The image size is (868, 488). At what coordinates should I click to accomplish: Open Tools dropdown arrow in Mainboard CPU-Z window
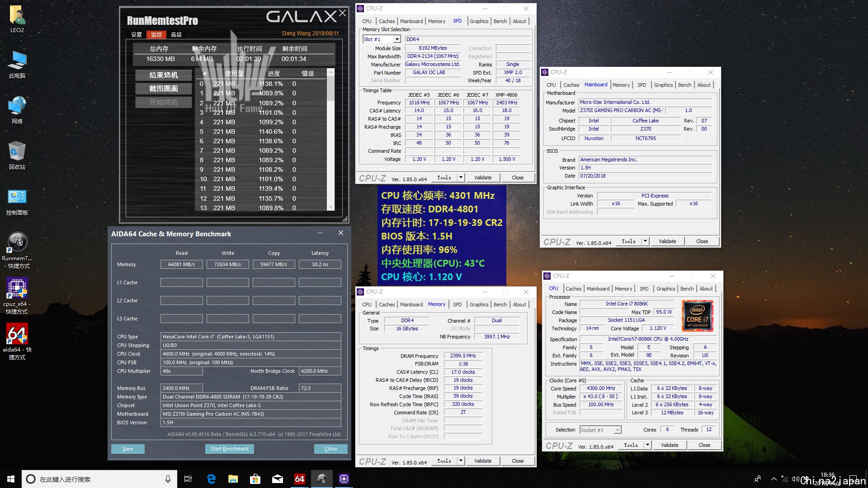point(645,241)
